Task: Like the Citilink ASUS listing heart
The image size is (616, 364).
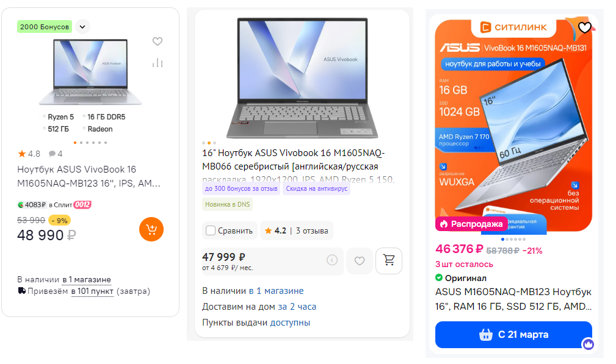Action: pyautogui.click(x=585, y=27)
